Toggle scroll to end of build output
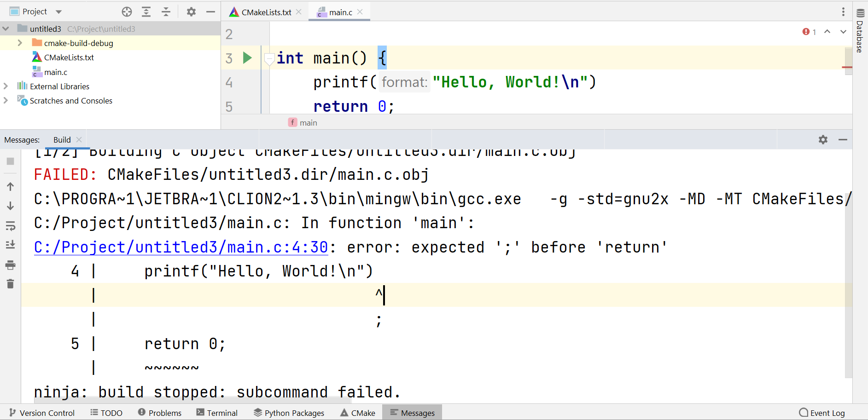 coord(10,245)
